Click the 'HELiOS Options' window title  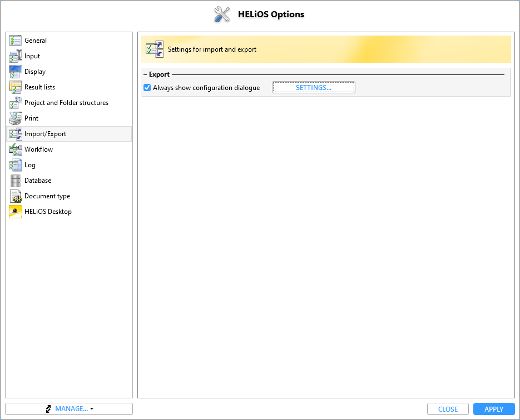tap(271, 14)
